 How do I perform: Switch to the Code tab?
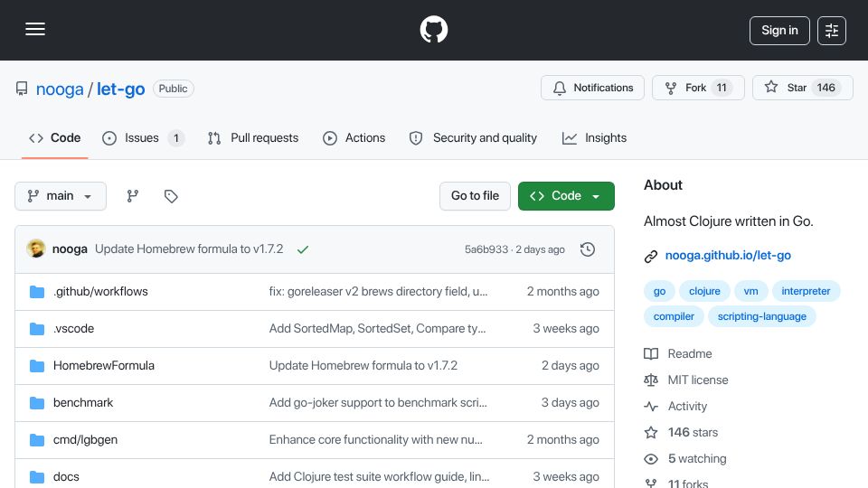pyautogui.click(x=55, y=137)
